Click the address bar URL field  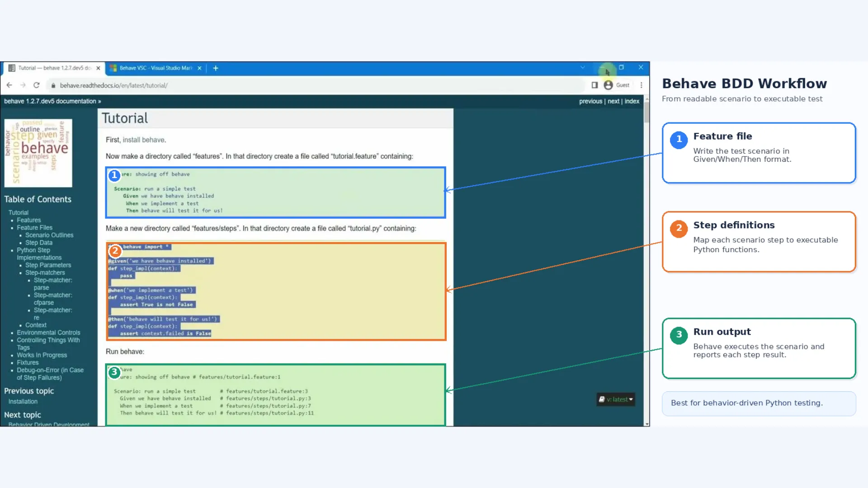point(316,85)
